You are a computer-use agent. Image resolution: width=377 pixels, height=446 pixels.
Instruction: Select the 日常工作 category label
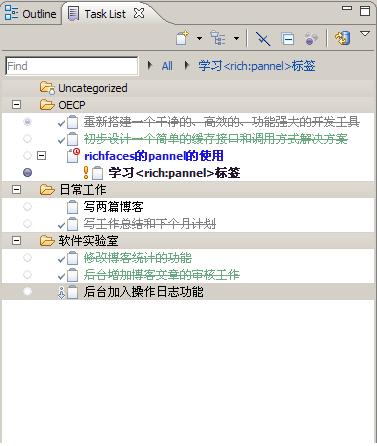point(83,190)
